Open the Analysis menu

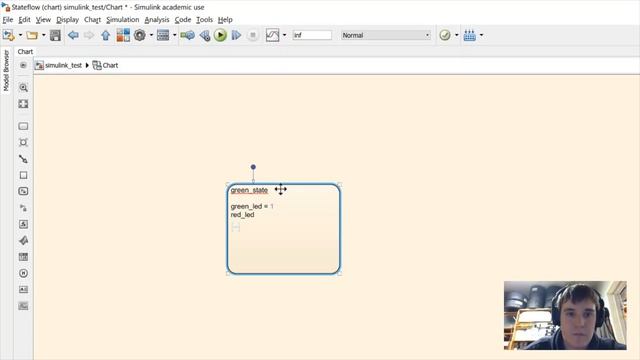(x=157, y=20)
